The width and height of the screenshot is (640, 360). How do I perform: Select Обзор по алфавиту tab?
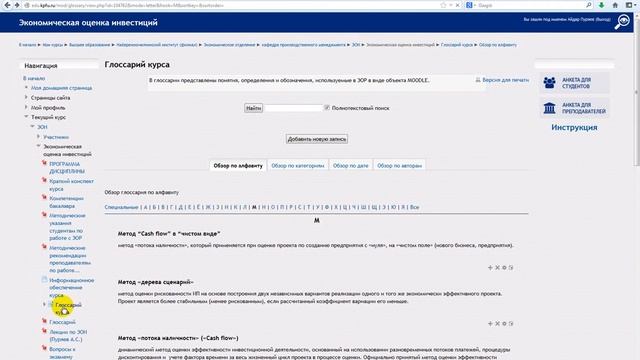pyautogui.click(x=238, y=166)
